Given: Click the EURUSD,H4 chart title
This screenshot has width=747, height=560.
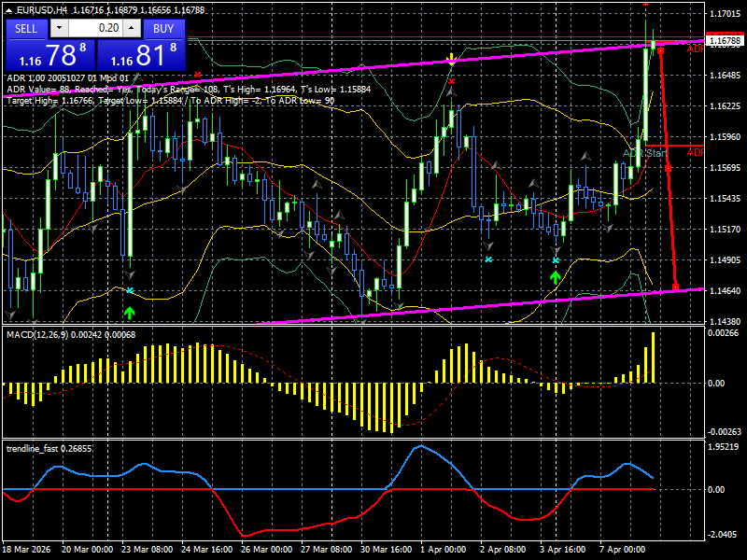Looking at the screenshot, I should point(42,10).
